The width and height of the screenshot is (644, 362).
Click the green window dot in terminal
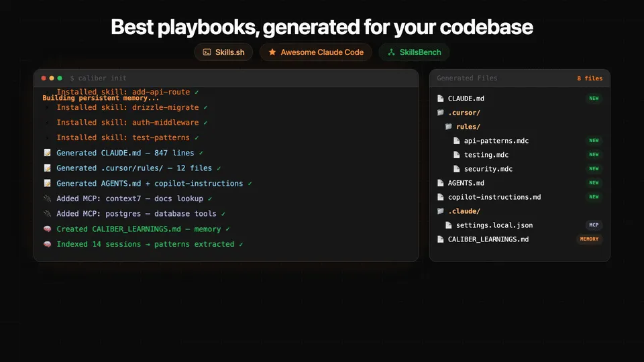(60, 78)
